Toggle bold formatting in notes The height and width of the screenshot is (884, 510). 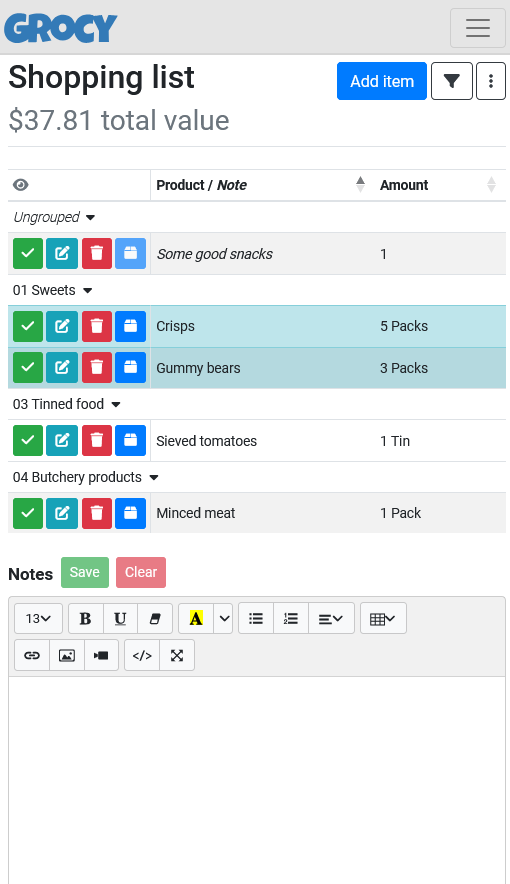[86, 618]
